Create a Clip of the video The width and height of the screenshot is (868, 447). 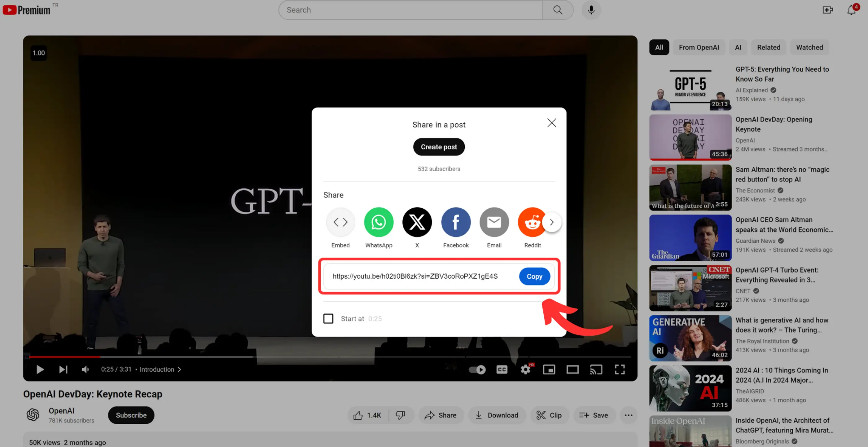click(x=549, y=415)
